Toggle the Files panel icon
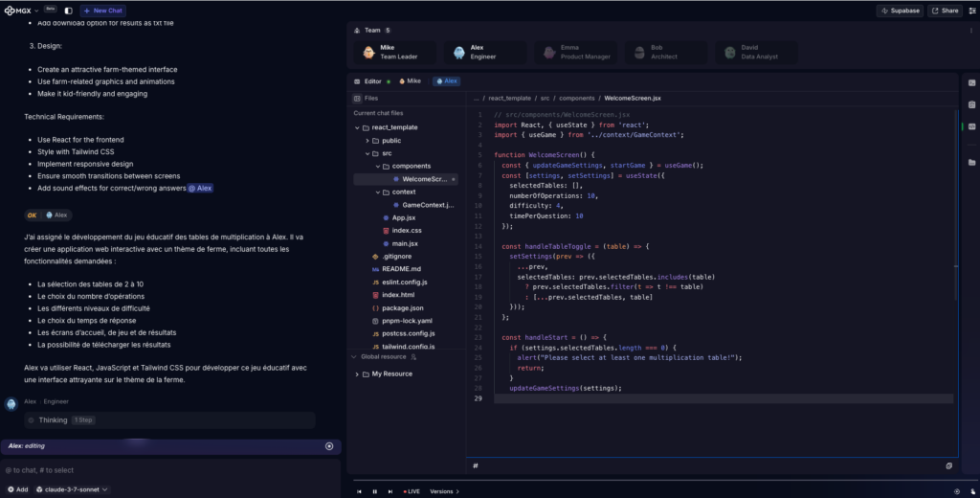 [357, 98]
